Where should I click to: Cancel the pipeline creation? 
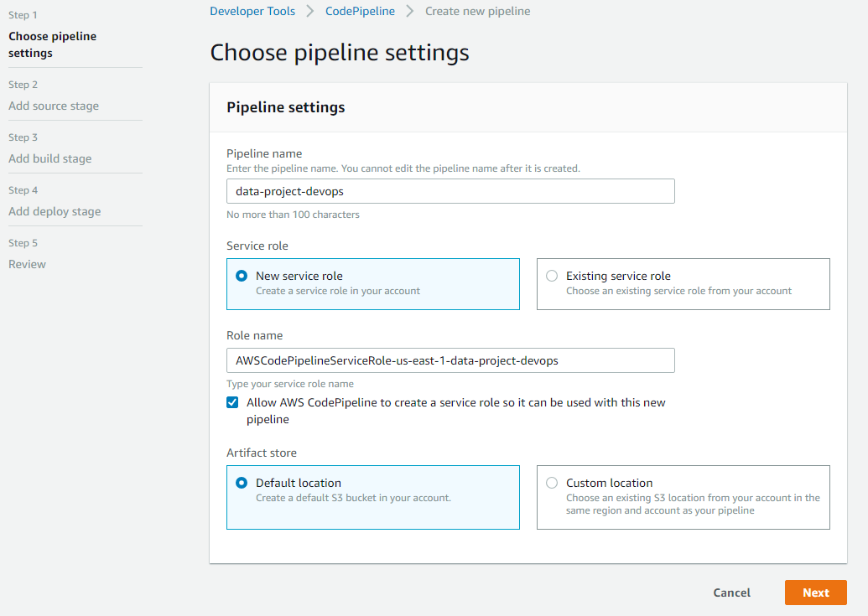pos(732,593)
